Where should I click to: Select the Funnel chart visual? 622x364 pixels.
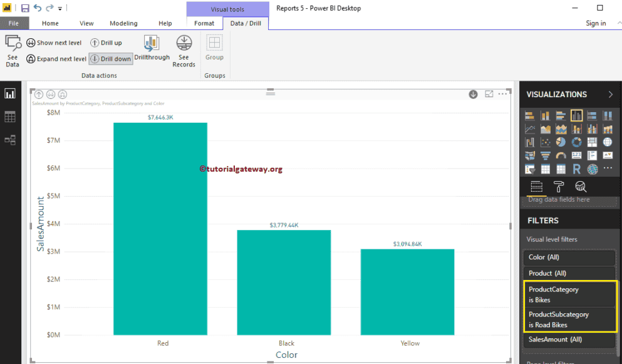tap(546, 155)
